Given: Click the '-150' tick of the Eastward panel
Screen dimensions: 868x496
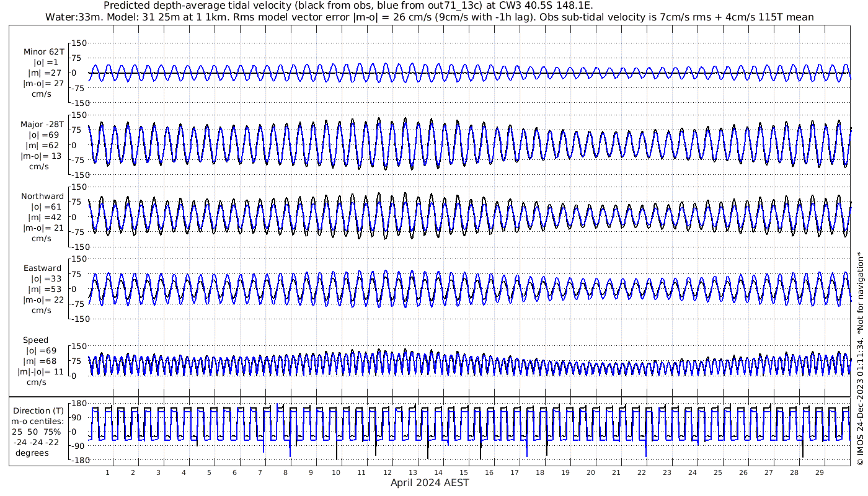Looking at the screenshot, I should coord(81,319).
